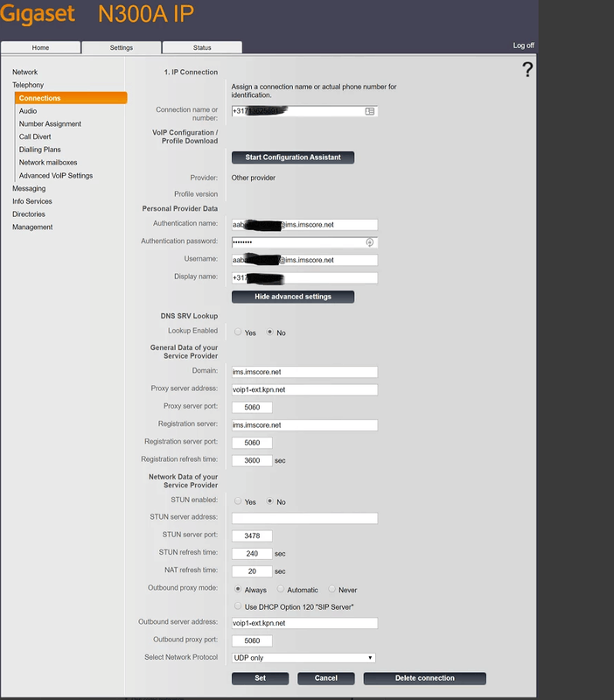Set Outbound proxy mode to Always
This screenshot has height=700, width=614.
[x=238, y=589]
